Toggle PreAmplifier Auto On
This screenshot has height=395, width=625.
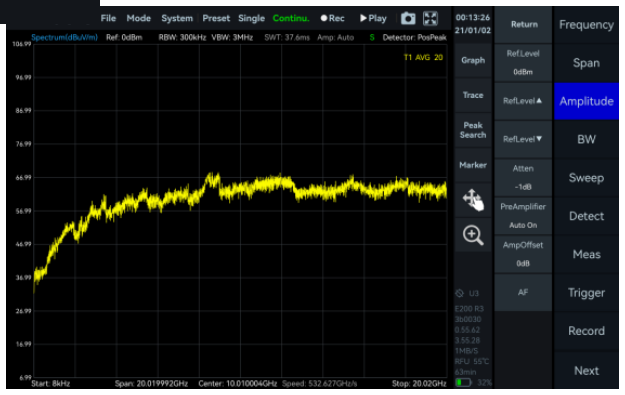524,216
